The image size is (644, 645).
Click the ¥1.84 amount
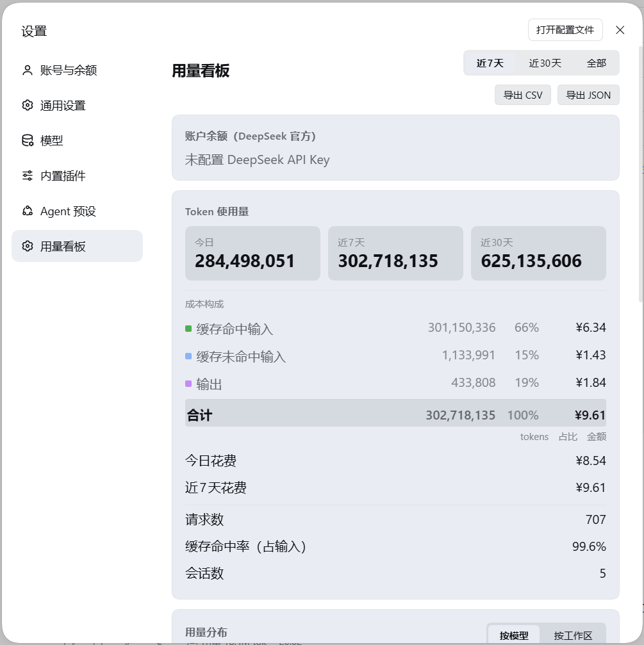click(x=591, y=383)
